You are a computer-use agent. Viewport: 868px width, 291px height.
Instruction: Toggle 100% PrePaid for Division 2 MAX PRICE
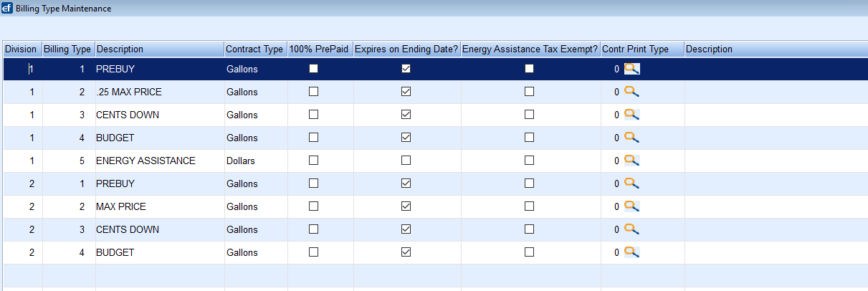[313, 206]
